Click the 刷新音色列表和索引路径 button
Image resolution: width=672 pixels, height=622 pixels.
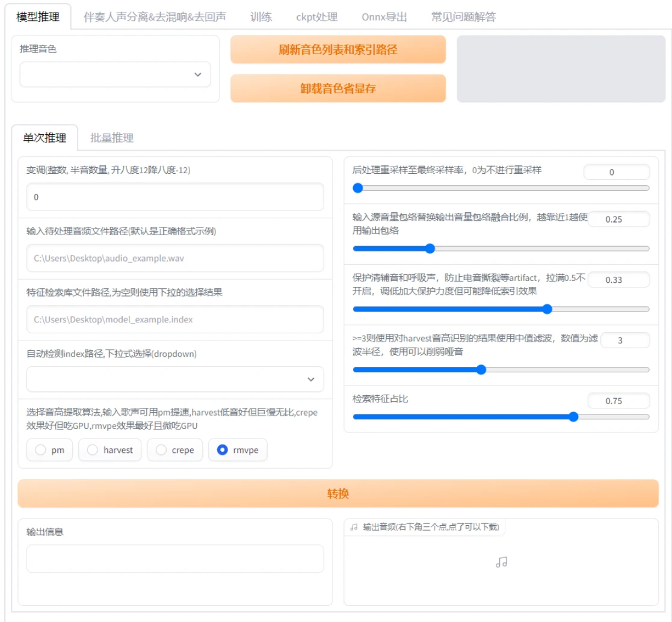point(338,51)
